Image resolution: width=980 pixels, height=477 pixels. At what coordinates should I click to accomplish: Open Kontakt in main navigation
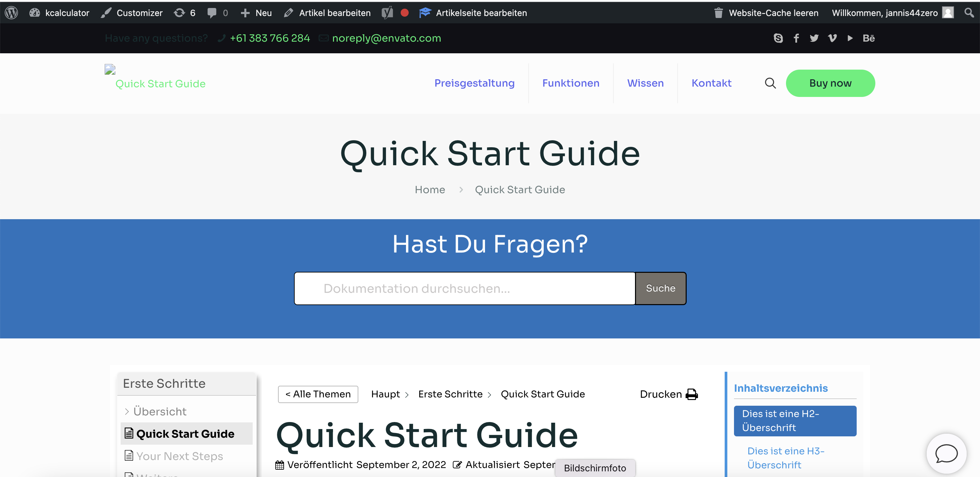711,83
